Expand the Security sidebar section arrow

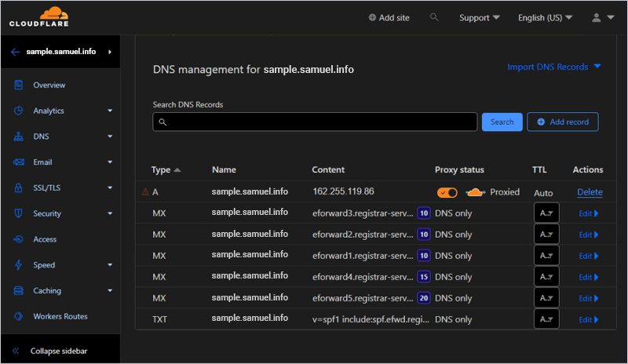point(110,213)
